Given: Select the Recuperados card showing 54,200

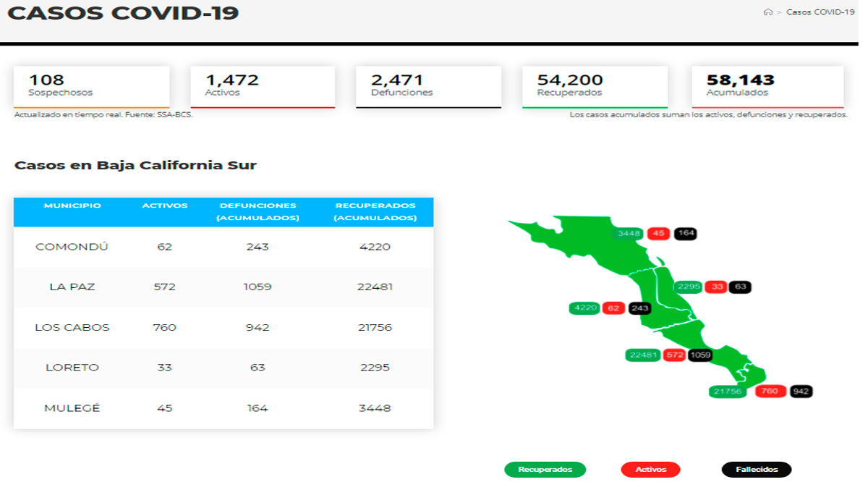Looking at the screenshot, I should (595, 86).
